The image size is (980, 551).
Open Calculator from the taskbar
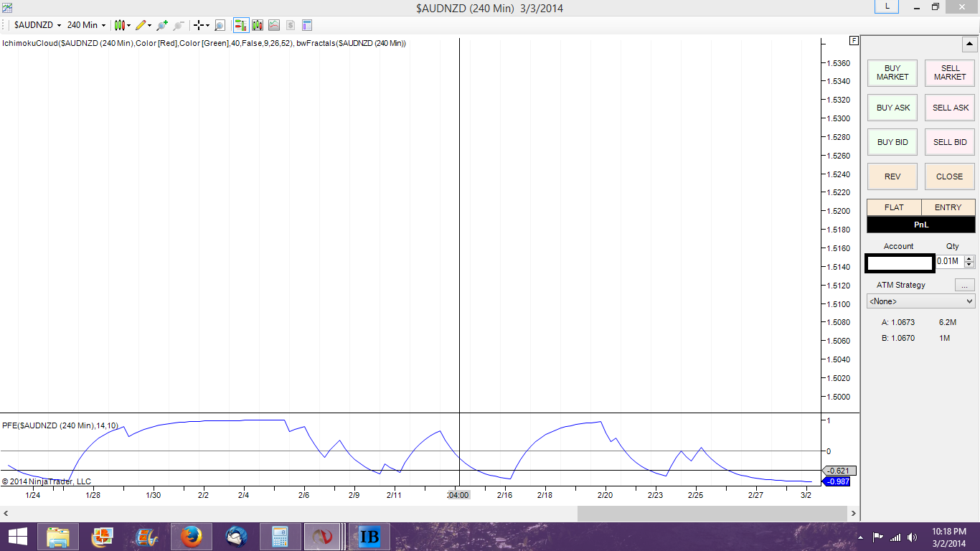(280, 537)
